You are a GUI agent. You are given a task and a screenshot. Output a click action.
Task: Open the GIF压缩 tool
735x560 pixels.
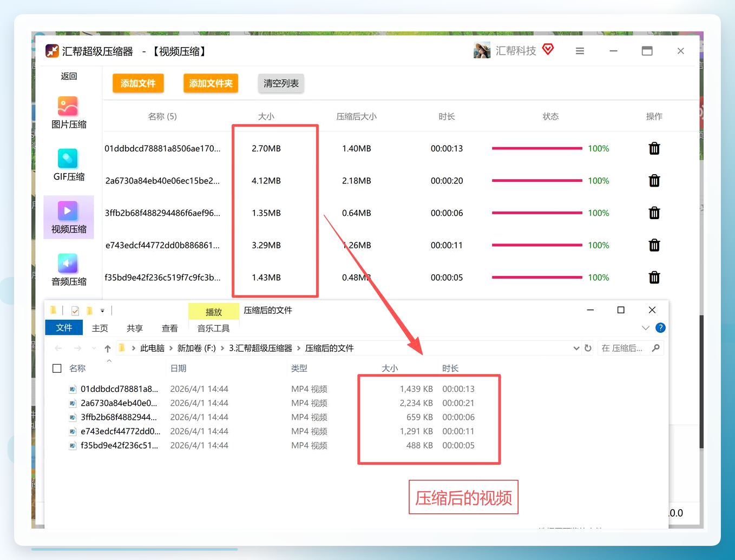click(69, 165)
